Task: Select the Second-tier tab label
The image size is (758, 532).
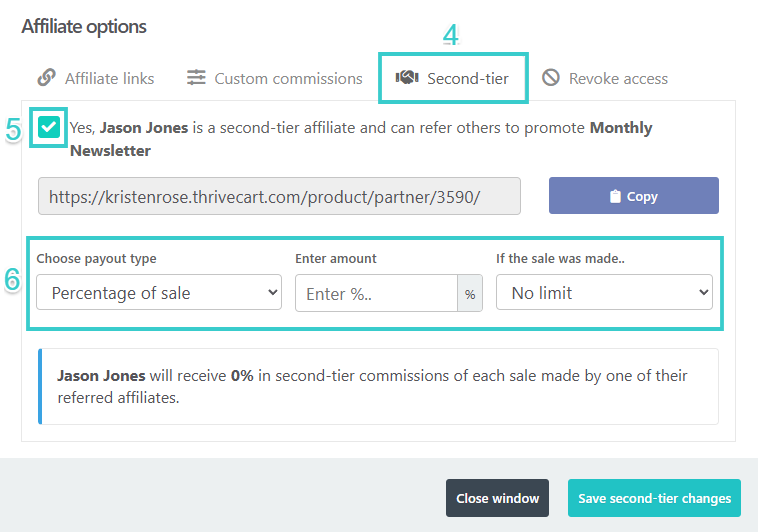Action: 467,78
